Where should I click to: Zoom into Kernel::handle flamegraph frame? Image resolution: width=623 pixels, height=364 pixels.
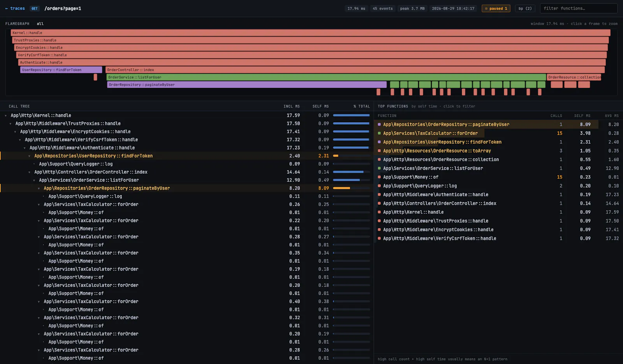(x=310, y=33)
